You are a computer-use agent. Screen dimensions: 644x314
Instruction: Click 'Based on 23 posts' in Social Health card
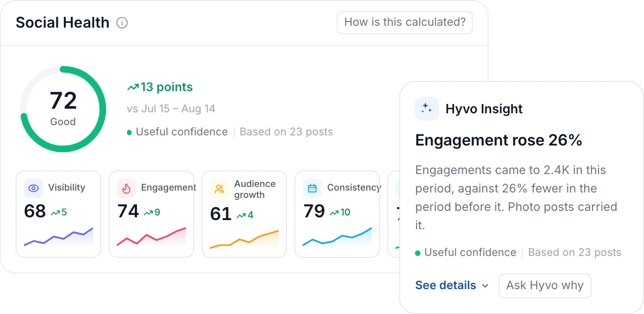[286, 132]
